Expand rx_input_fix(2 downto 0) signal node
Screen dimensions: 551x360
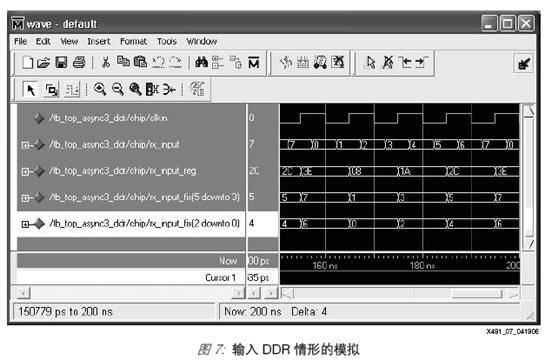25,224
